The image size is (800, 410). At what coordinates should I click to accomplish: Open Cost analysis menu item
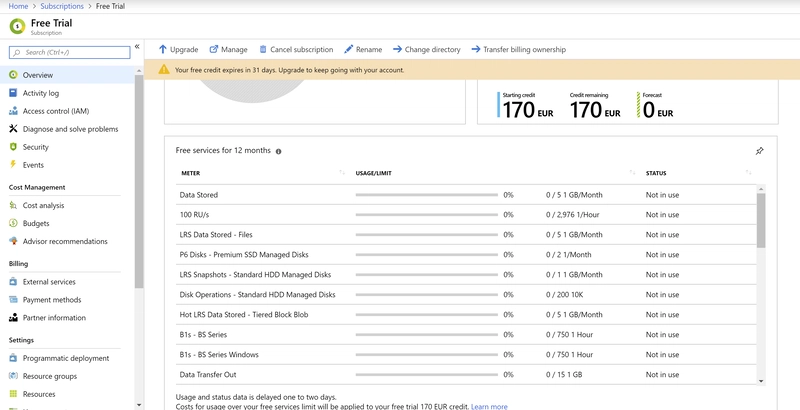click(43, 205)
